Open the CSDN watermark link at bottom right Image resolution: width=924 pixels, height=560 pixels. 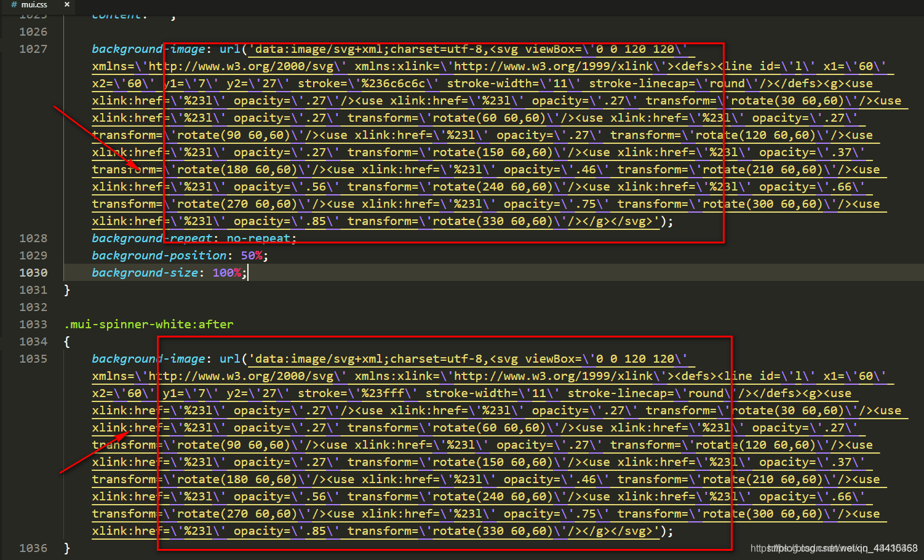(x=832, y=548)
